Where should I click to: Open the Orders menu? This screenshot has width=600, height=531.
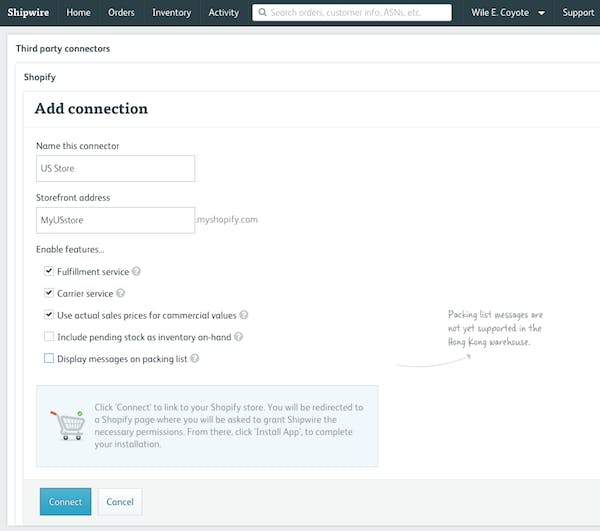(121, 13)
